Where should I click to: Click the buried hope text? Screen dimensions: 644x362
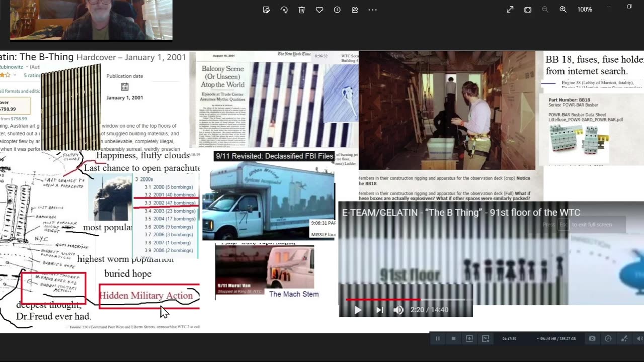[128, 274]
